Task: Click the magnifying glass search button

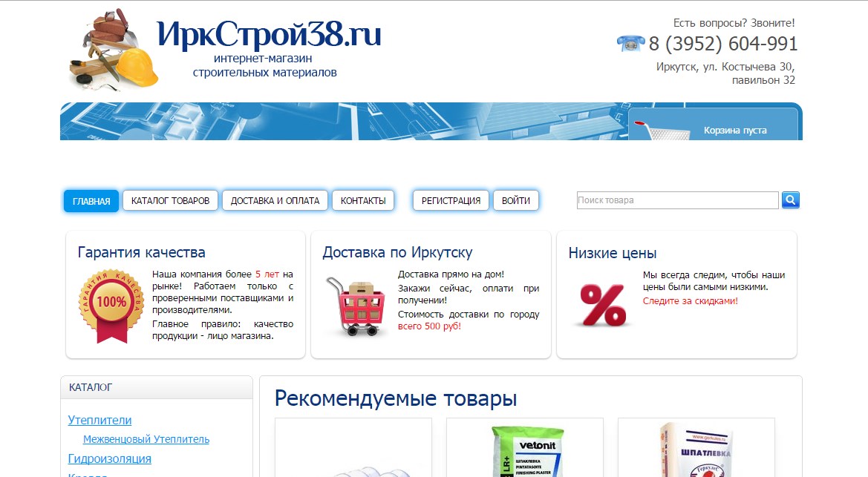Action: 791,200
